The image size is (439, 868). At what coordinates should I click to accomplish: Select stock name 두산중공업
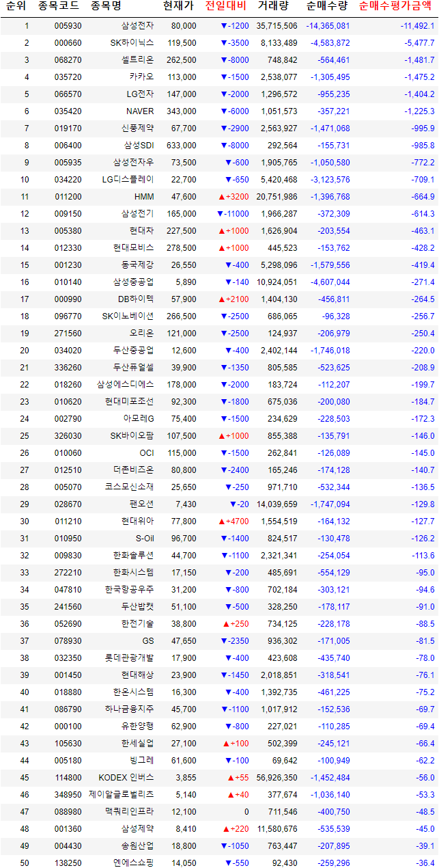click(134, 351)
